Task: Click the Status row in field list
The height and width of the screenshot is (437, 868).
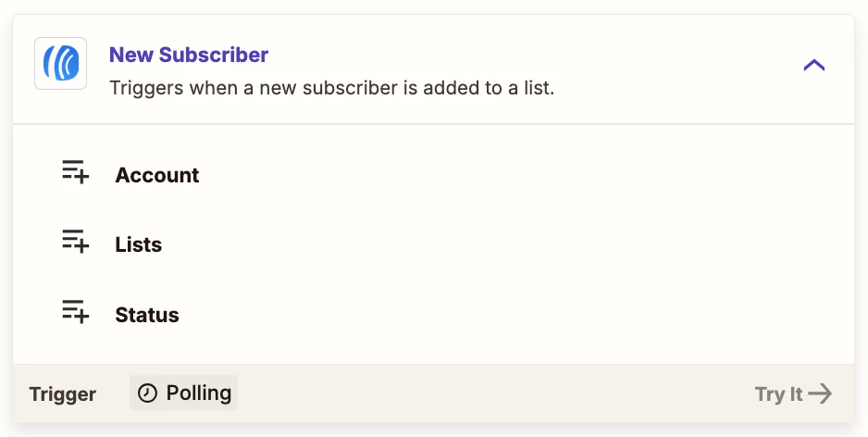Action: (433, 315)
